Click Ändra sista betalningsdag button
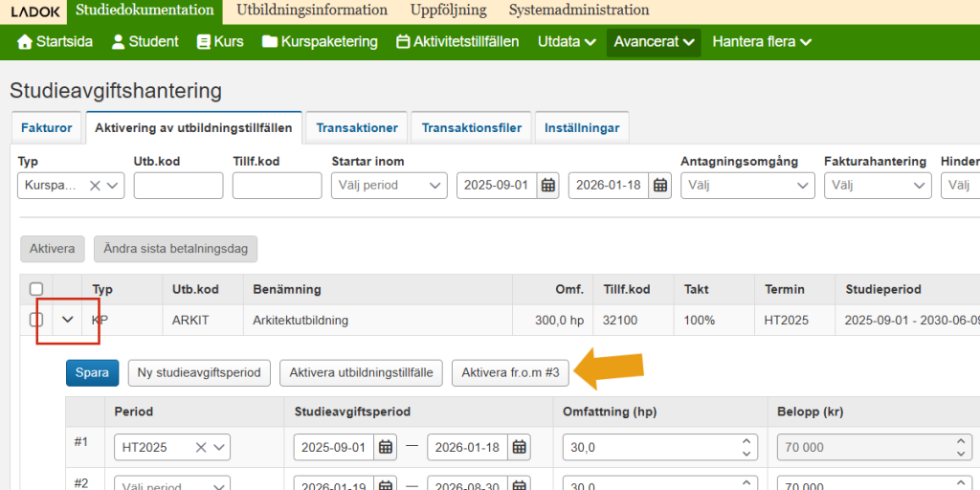This screenshot has width=980, height=490. 176,249
